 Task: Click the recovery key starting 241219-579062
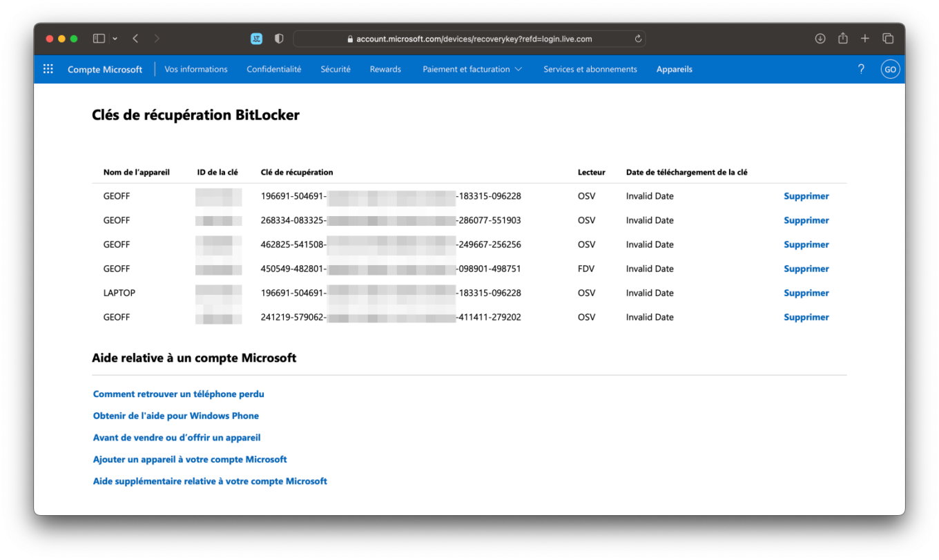(x=391, y=317)
